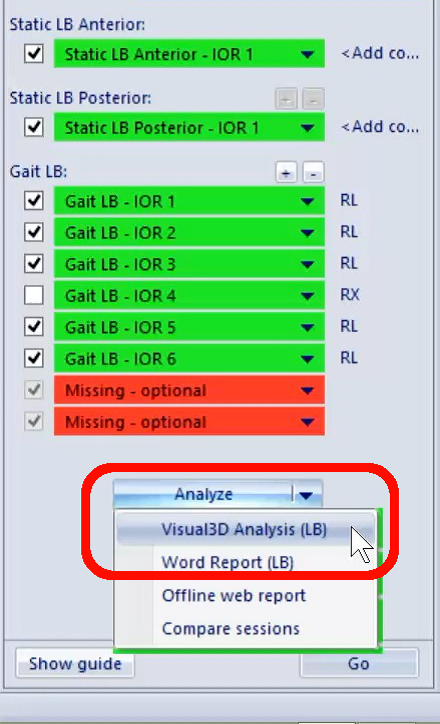Select Visual3D Analysis (LB) menu item

pos(244,529)
